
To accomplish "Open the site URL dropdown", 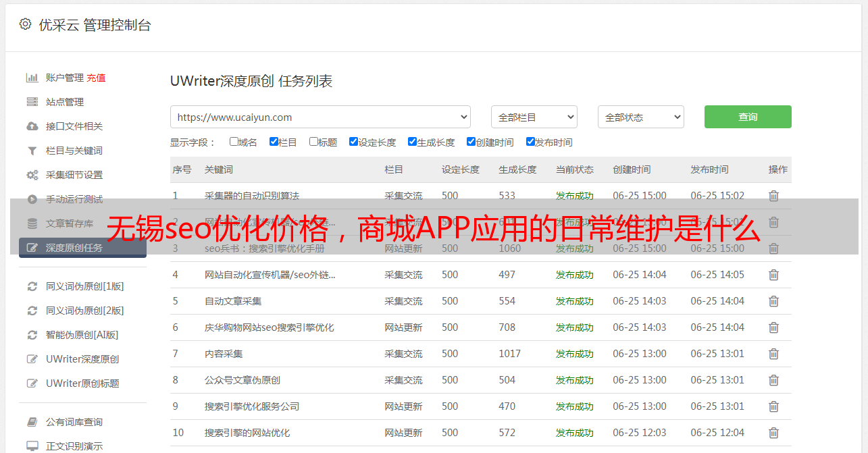I will tap(320, 117).
